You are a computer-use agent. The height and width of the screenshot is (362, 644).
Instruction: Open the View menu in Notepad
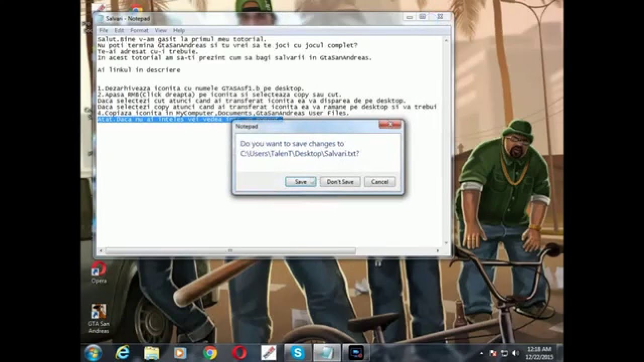pos(160,31)
